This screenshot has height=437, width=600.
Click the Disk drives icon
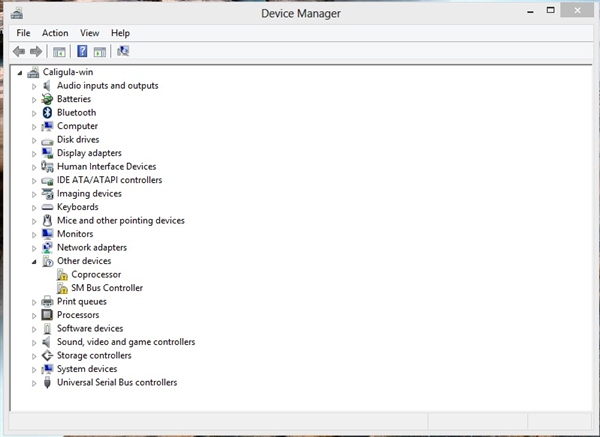click(x=47, y=141)
